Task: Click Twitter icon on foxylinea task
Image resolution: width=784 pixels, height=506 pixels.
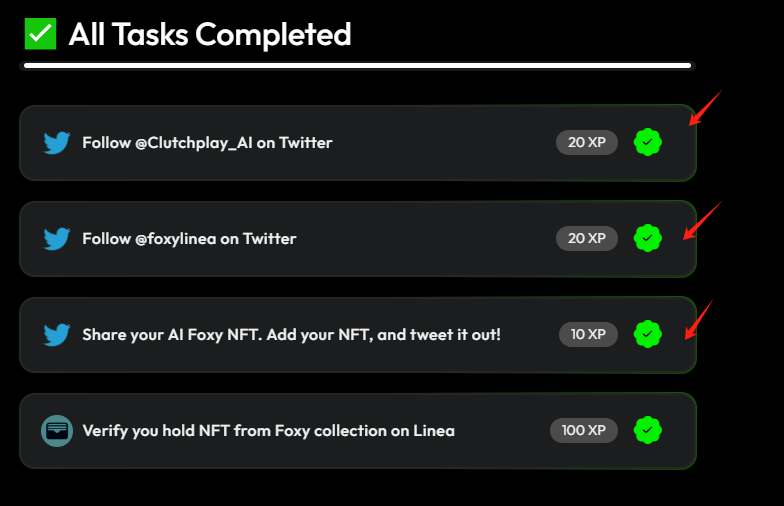Action: coord(56,239)
